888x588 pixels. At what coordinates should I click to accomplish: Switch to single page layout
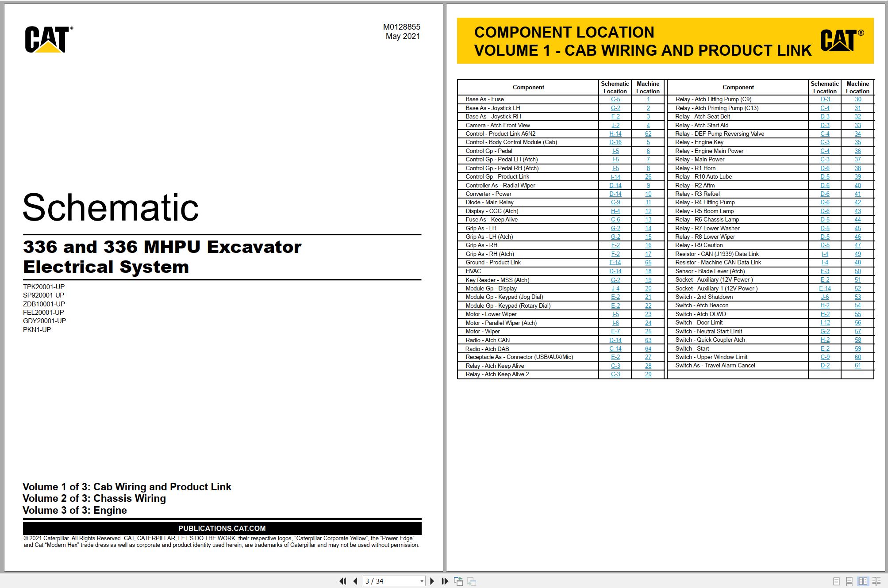click(836, 581)
